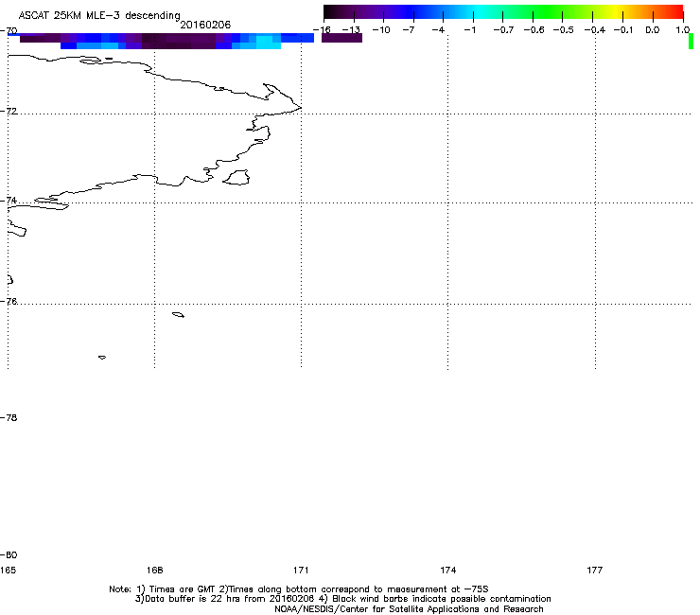This screenshot has height=615, width=700.
Task: Select the date 20160206 beneath the title
Action: pos(205,25)
